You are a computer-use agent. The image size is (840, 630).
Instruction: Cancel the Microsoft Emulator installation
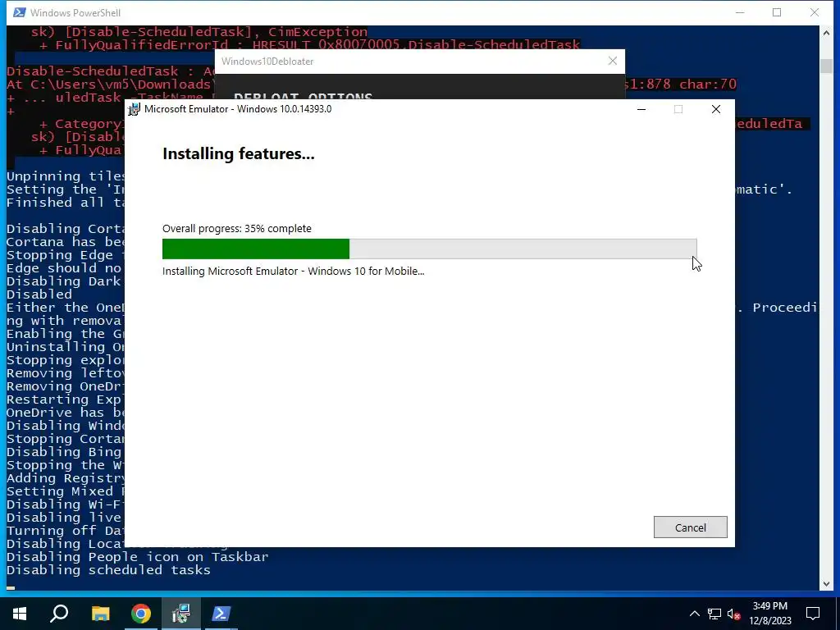pyautogui.click(x=690, y=527)
